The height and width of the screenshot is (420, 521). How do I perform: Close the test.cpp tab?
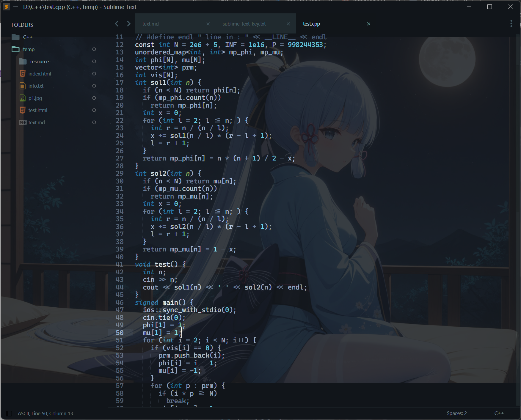click(368, 24)
